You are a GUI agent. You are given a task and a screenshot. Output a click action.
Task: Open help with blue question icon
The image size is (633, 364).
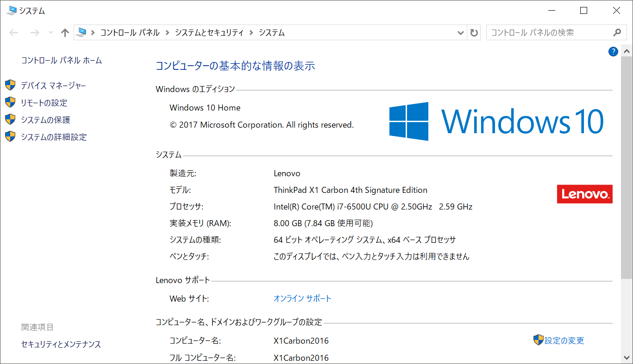[613, 52]
